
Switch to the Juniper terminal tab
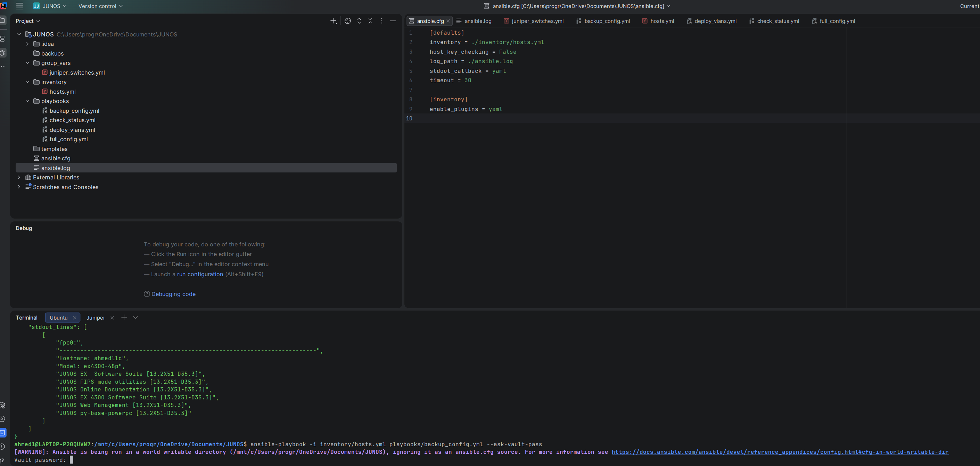pyautogui.click(x=96, y=317)
